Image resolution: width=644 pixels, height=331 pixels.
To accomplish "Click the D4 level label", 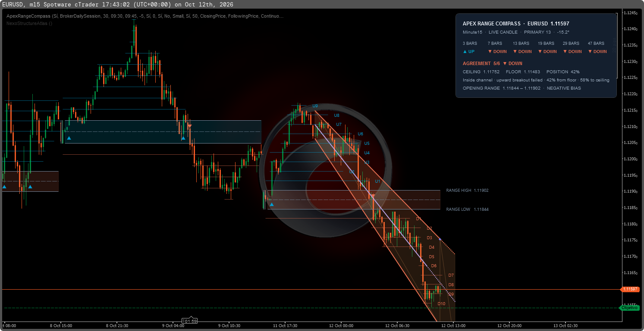I will coord(432,247).
